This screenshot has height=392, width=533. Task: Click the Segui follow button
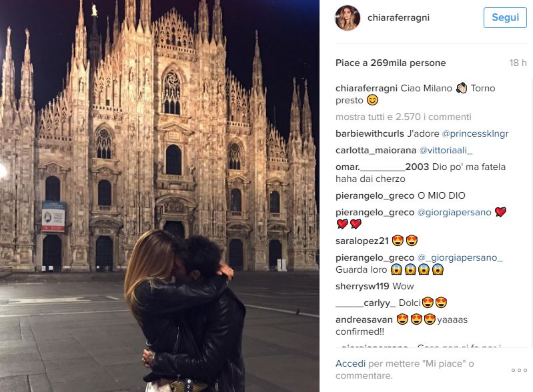click(505, 17)
